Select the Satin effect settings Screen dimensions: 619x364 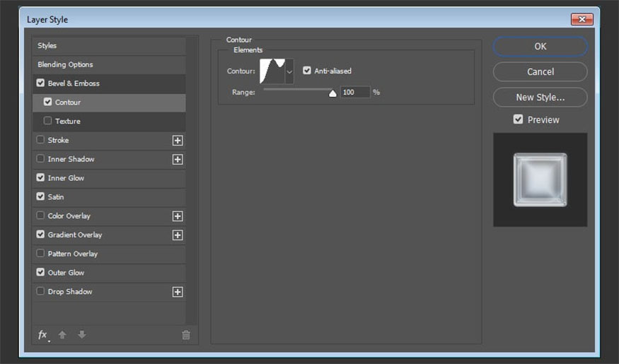pyautogui.click(x=56, y=197)
